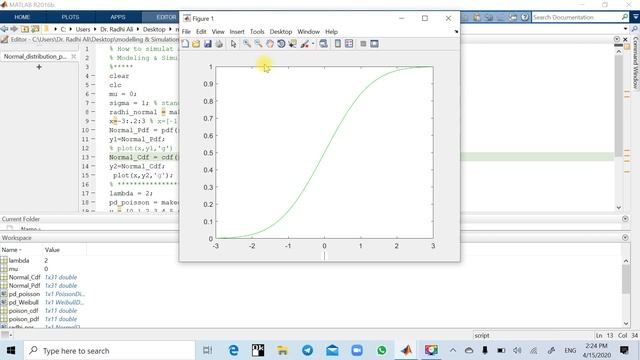Viewport: 640px width, 360px height.
Task: Open Window menu in Figure 1
Action: click(x=308, y=31)
